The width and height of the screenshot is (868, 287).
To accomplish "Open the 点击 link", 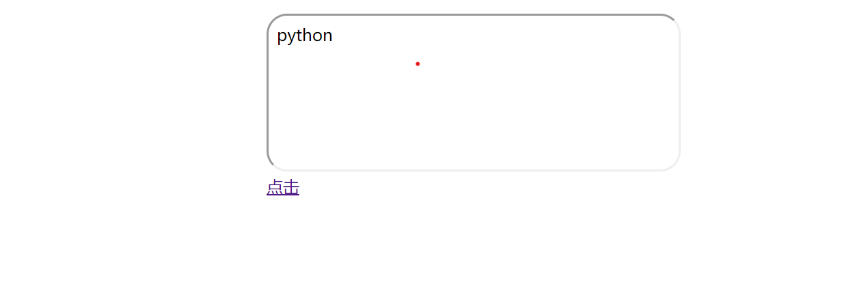I will click(283, 187).
